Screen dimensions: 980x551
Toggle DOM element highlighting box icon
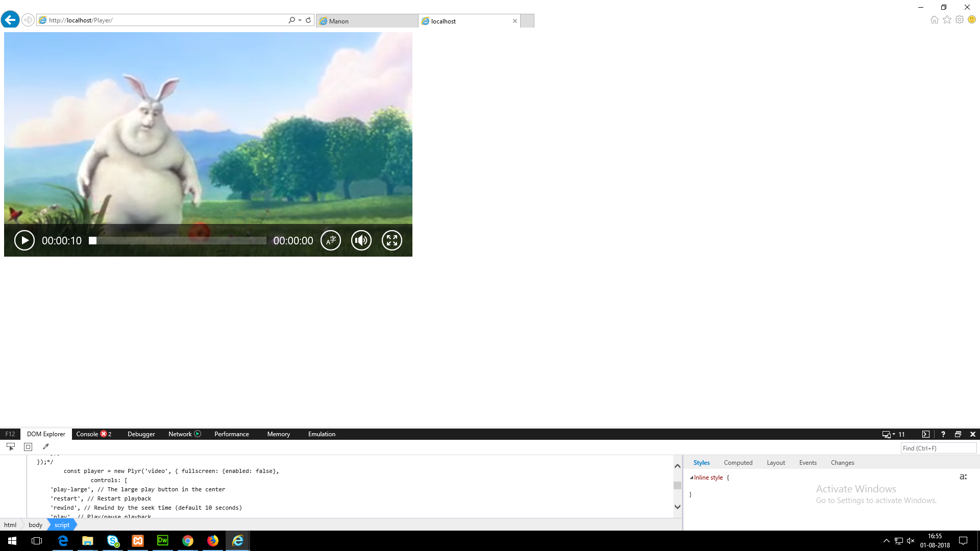28,447
